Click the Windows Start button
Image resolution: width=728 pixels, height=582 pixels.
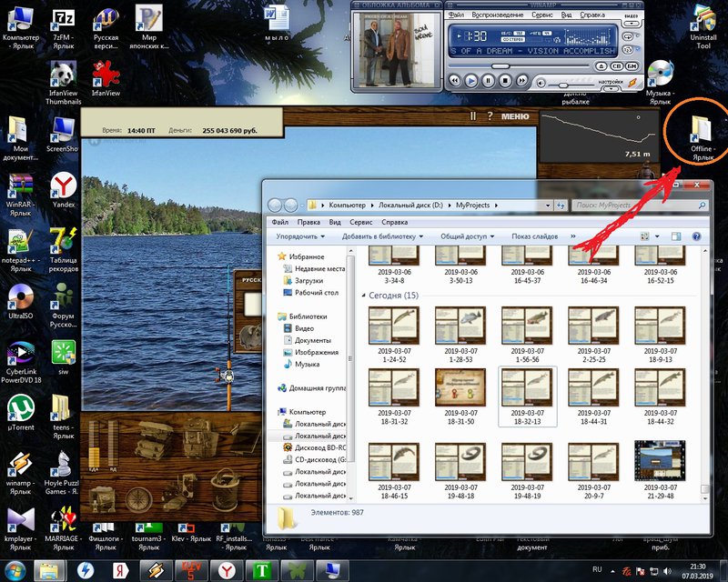coord(15,570)
